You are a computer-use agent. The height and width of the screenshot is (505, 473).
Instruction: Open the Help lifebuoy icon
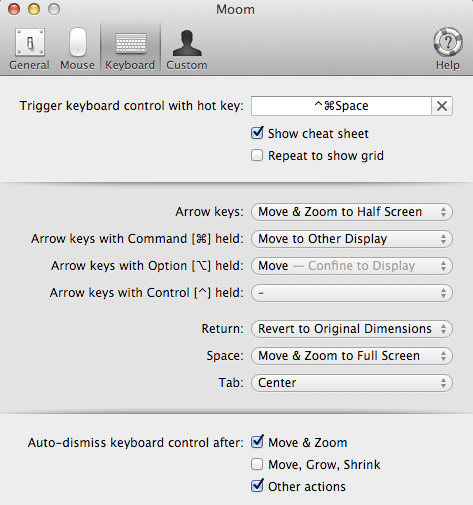[x=448, y=49]
